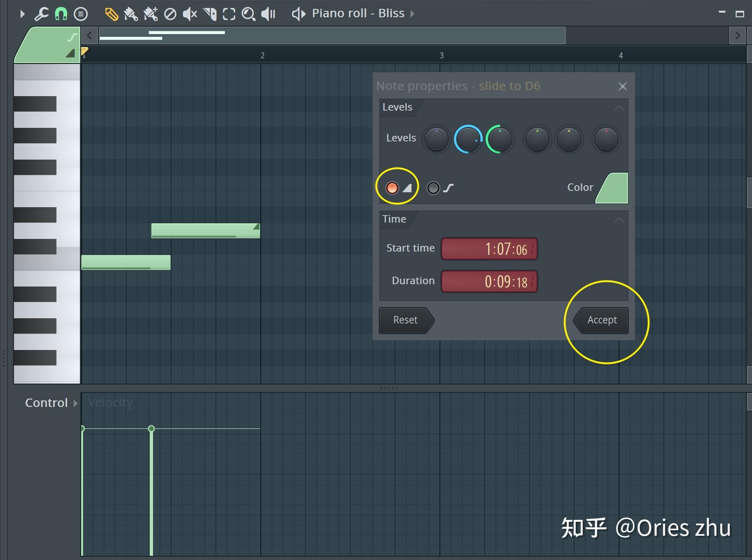This screenshot has height=560, width=752.
Task: Adjust the yellow-dot fifth Levels knob
Action: [569, 139]
